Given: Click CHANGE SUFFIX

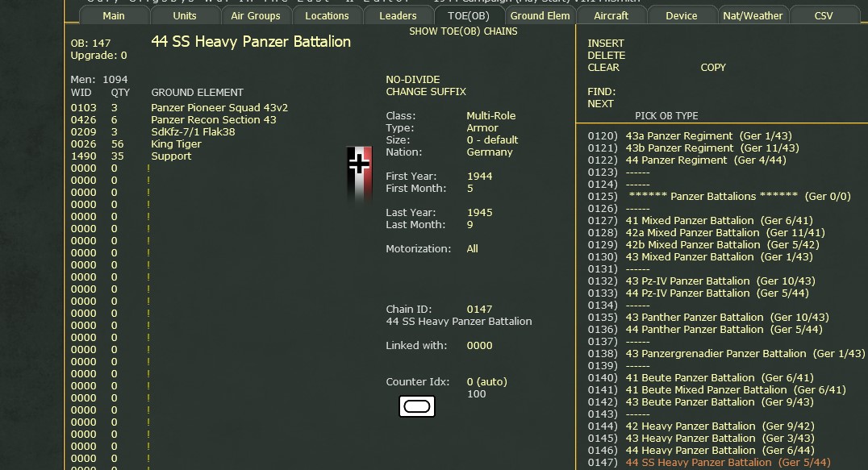Looking at the screenshot, I should pyautogui.click(x=426, y=92).
